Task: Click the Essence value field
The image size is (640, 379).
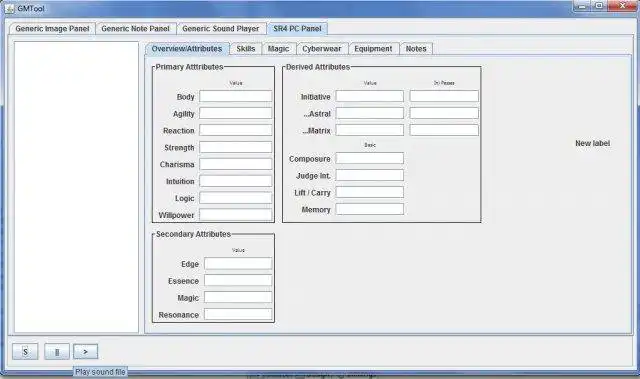Action: 238,280
